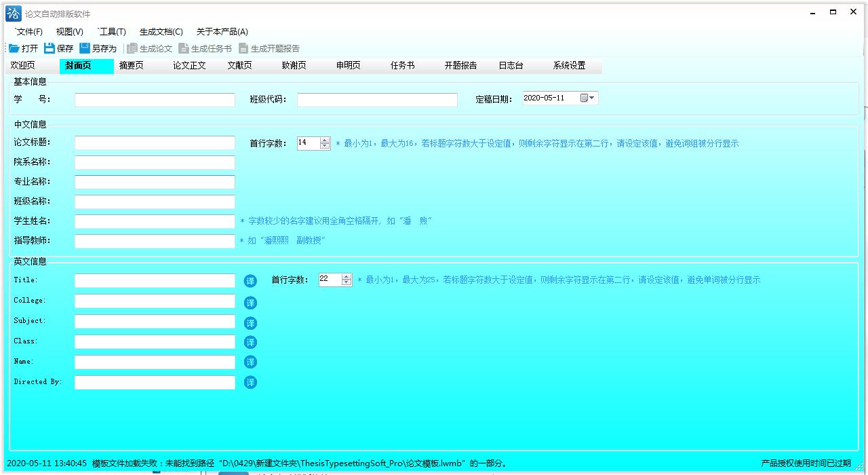
Task: Increase the Chinese 首行字数 value
Action: coord(325,140)
